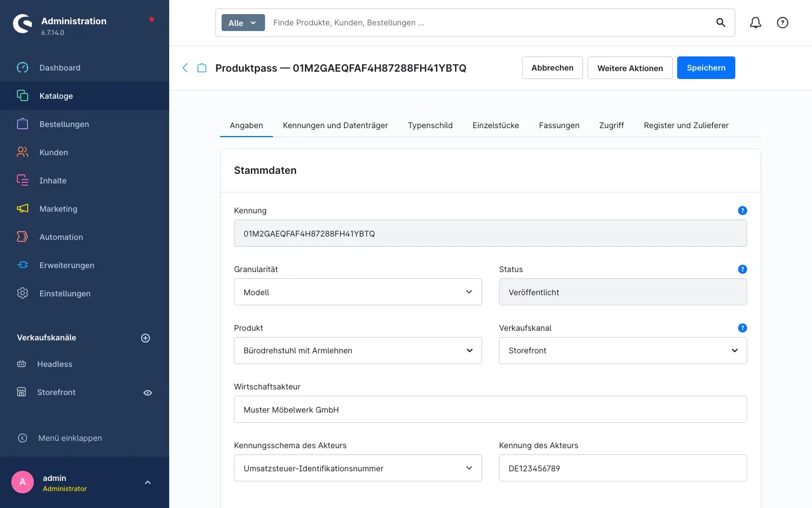Open the help question mark icon
This screenshot has height=508, width=812.
click(783, 23)
